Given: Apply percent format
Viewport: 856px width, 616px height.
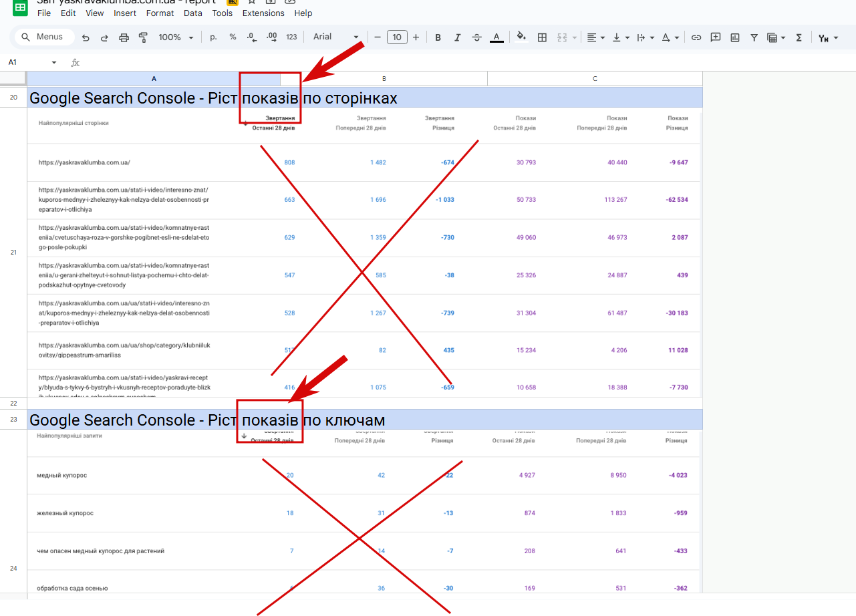Looking at the screenshot, I should 233,37.
